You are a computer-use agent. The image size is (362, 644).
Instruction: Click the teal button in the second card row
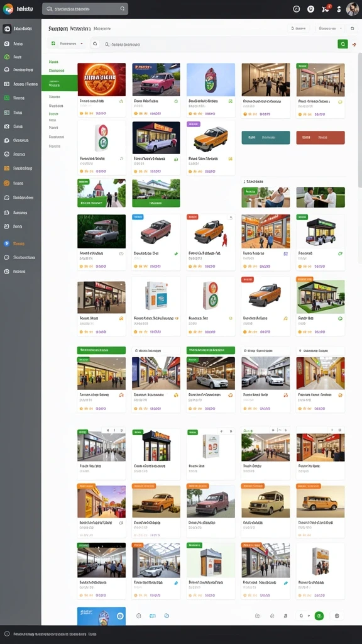tap(266, 138)
